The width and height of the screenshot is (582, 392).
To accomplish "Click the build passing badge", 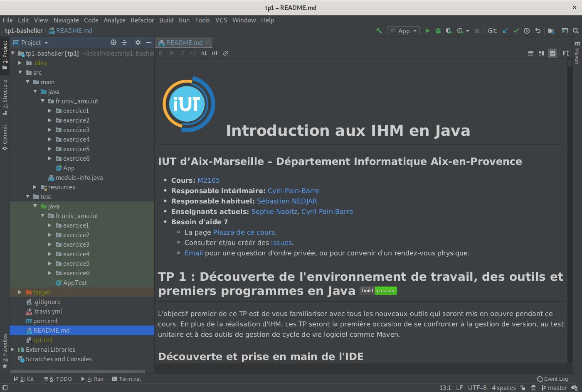I will point(378,291).
